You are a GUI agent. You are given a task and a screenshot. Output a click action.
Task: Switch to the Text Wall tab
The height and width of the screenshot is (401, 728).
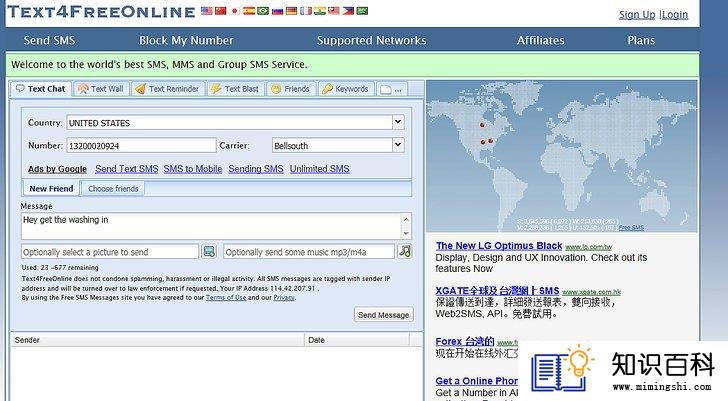101,89
